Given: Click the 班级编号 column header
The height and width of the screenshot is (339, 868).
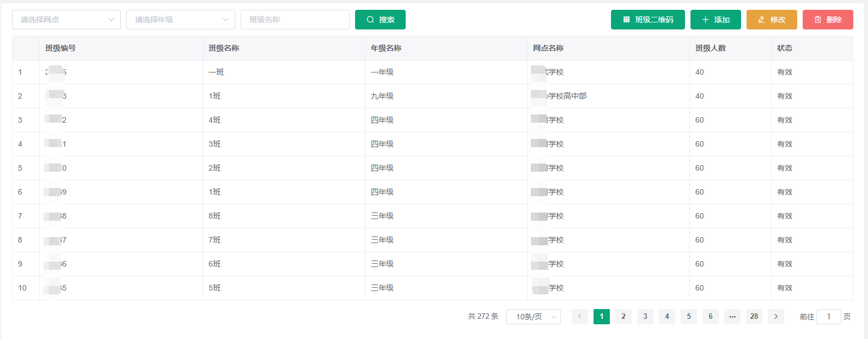Looking at the screenshot, I should pos(60,48).
